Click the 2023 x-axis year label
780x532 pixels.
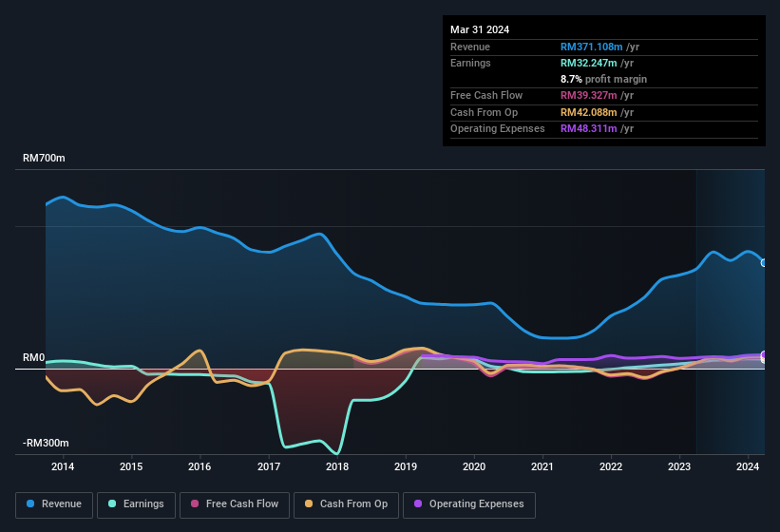pyautogui.click(x=679, y=466)
